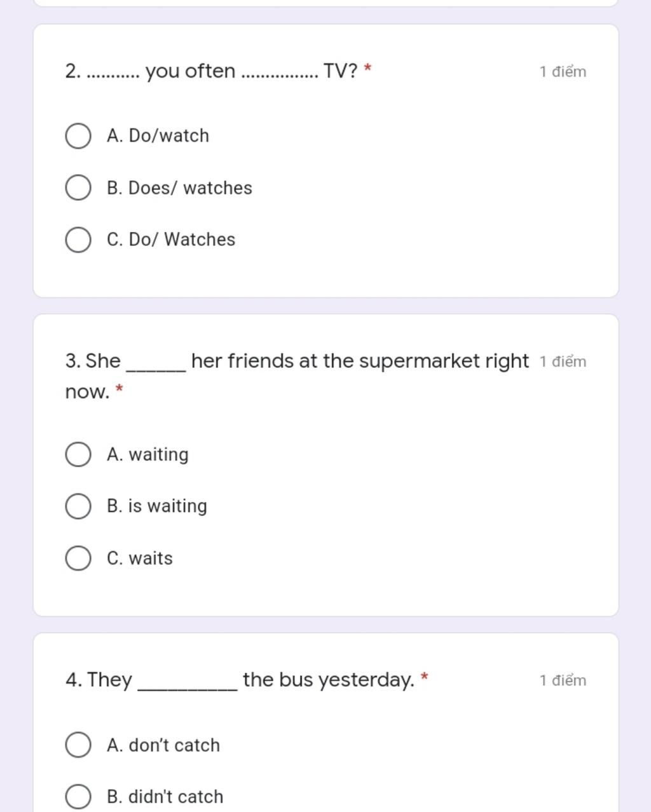
Task: Select radio circle for B. Does/ watches
Action: (x=78, y=188)
